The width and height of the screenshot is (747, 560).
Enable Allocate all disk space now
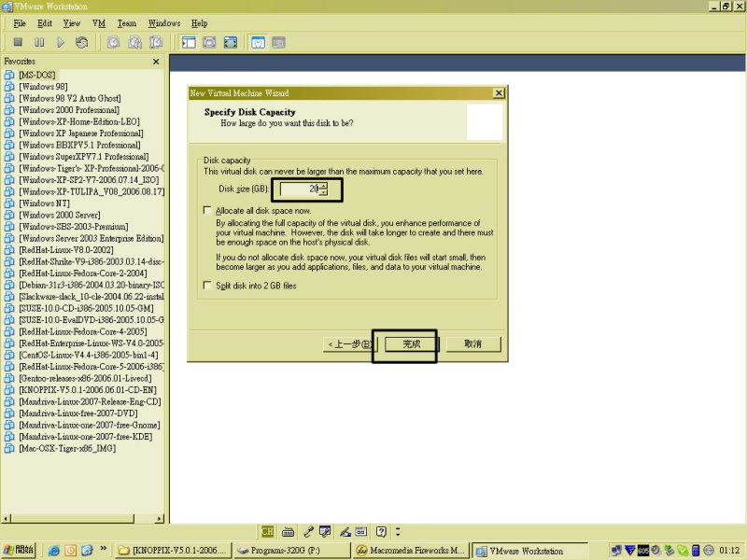click(207, 210)
